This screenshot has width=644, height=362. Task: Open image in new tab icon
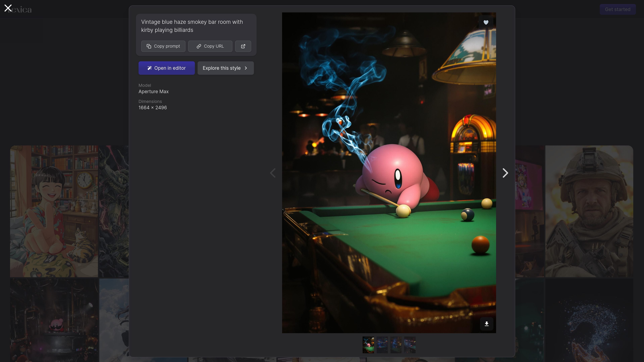click(243, 46)
